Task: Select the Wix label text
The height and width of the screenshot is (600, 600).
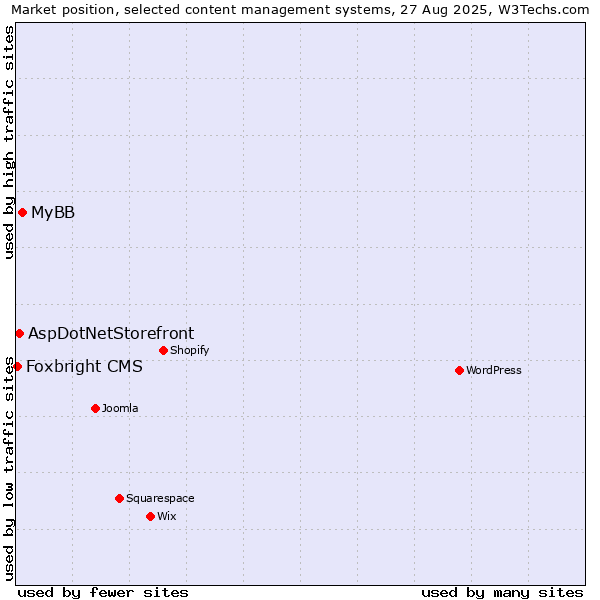Action: click(166, 517)
